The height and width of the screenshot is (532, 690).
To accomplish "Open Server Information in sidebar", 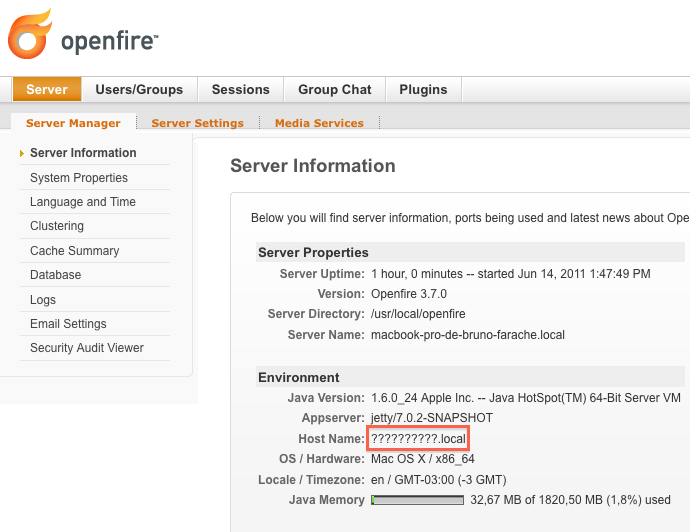I will (x=83, y=153).
